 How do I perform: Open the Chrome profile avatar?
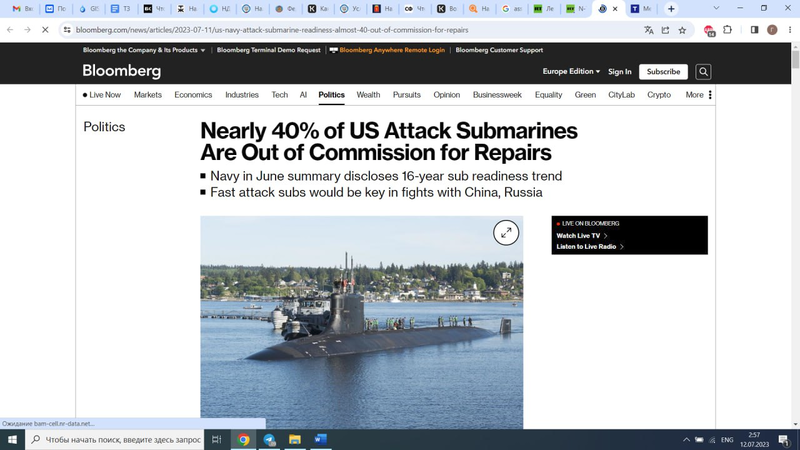coord(772,30)
